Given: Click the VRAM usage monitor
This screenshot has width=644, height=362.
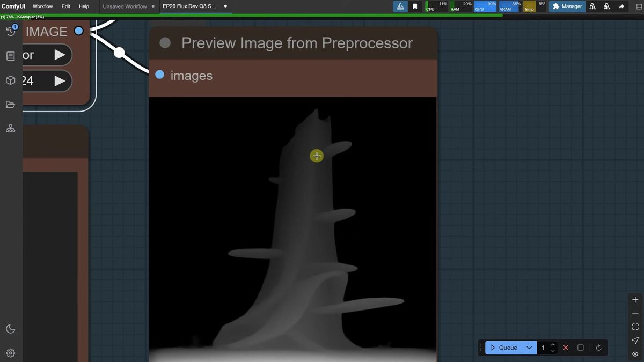Looking at the screenshot, I should [x=510, y=6].
